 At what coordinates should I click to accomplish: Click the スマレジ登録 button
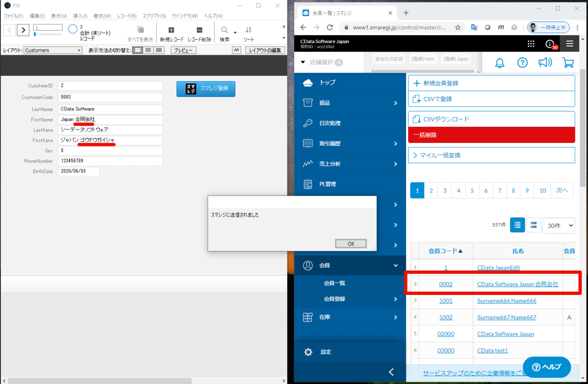point(206,89)
